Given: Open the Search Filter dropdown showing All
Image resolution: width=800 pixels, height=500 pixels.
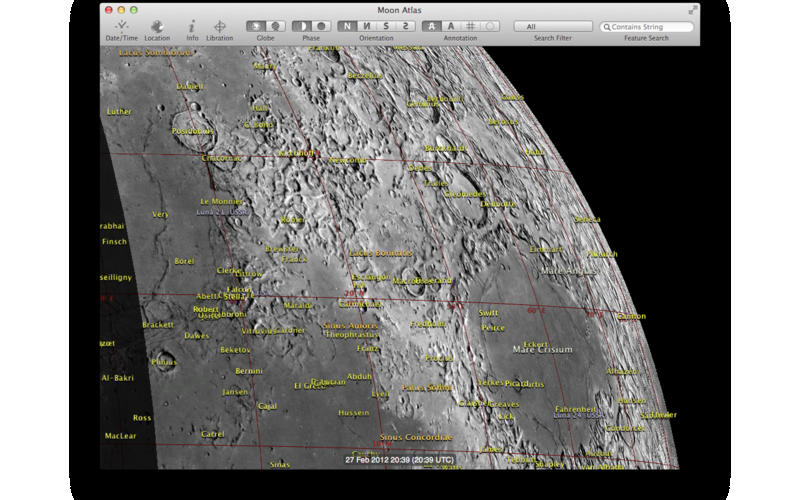Looking at the screenshot, I should [553, 27].
